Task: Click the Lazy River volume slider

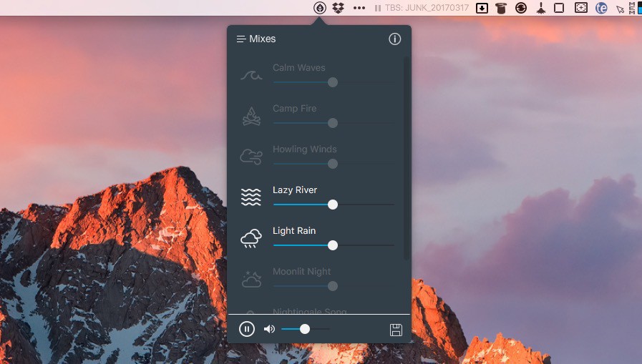Action: 334,205
